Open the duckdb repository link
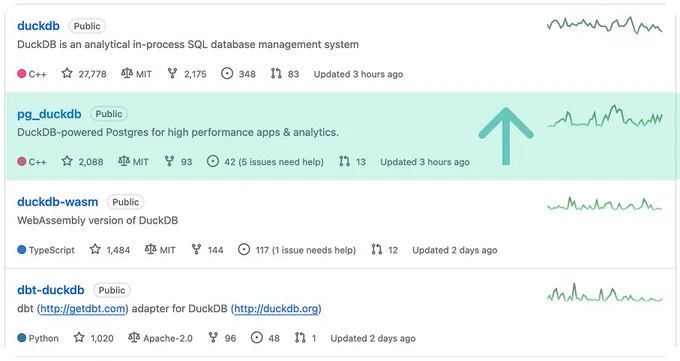680x361 pixels. [38, 26]
